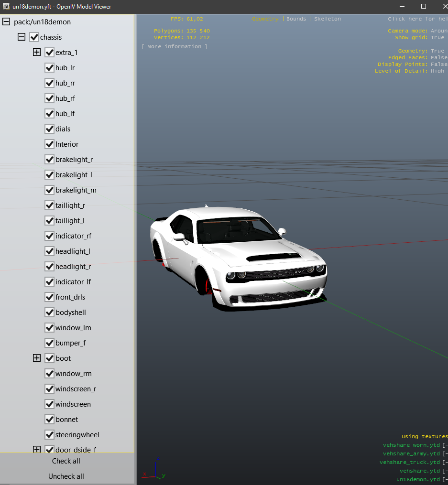
Task: Collapse the chassis tree node
Action: 22,37
